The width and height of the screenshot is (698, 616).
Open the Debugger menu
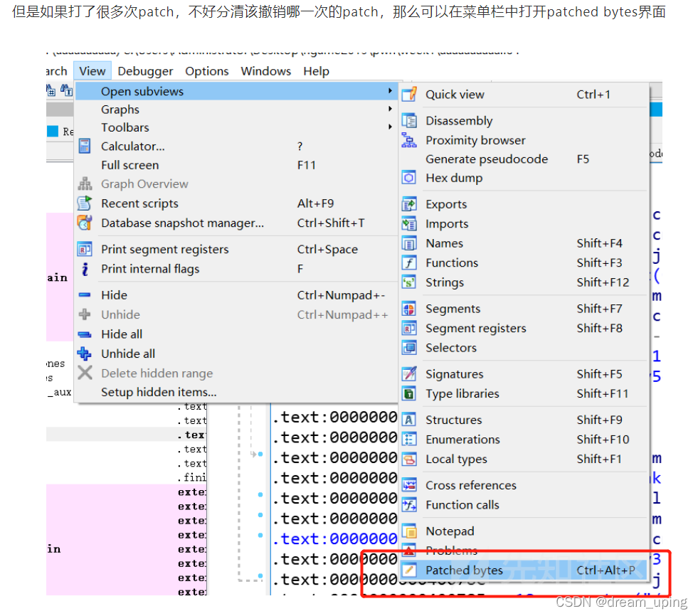pos(145,70)
